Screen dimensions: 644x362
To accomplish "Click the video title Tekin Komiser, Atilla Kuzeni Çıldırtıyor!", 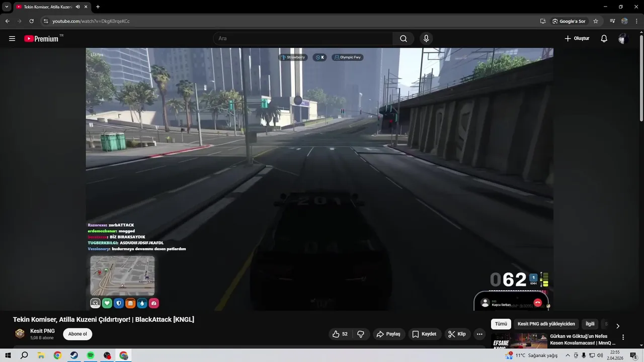I will tap(104, 320).
